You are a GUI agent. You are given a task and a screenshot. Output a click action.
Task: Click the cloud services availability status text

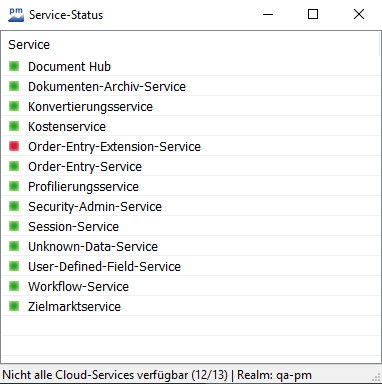tap(115, 375)
